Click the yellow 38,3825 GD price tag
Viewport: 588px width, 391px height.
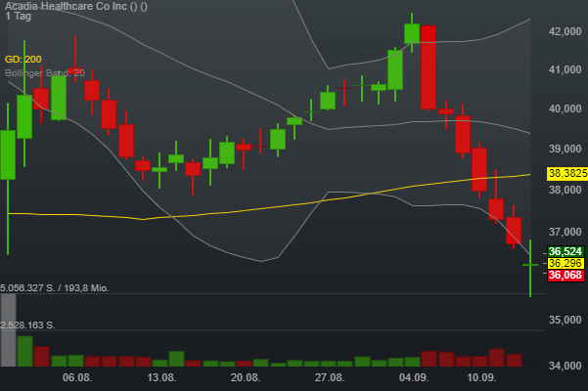click(567, 173)
